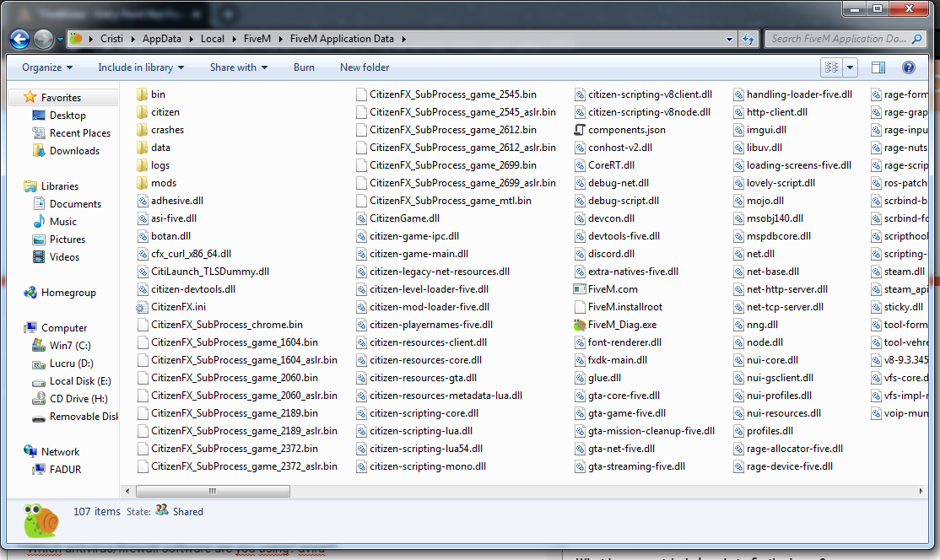Open the Organize menu
The height and width of the screenshot is (560, 940).
pos(47,67)
